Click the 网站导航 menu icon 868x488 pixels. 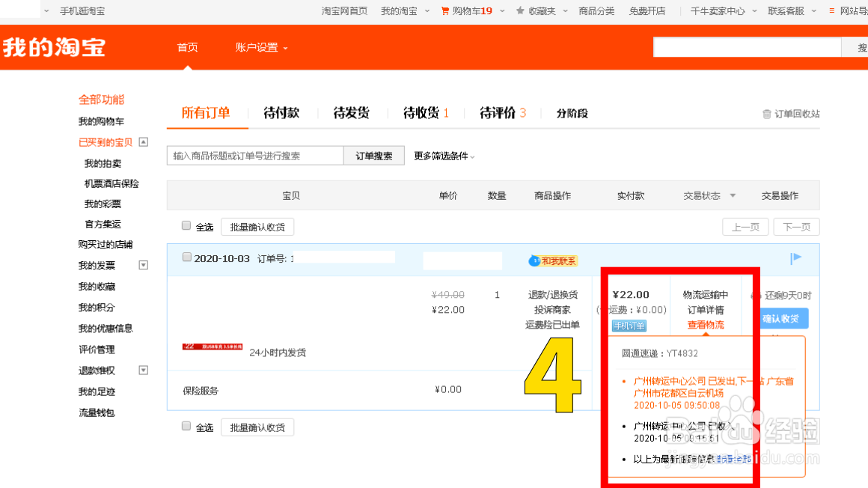click(831, 10)
